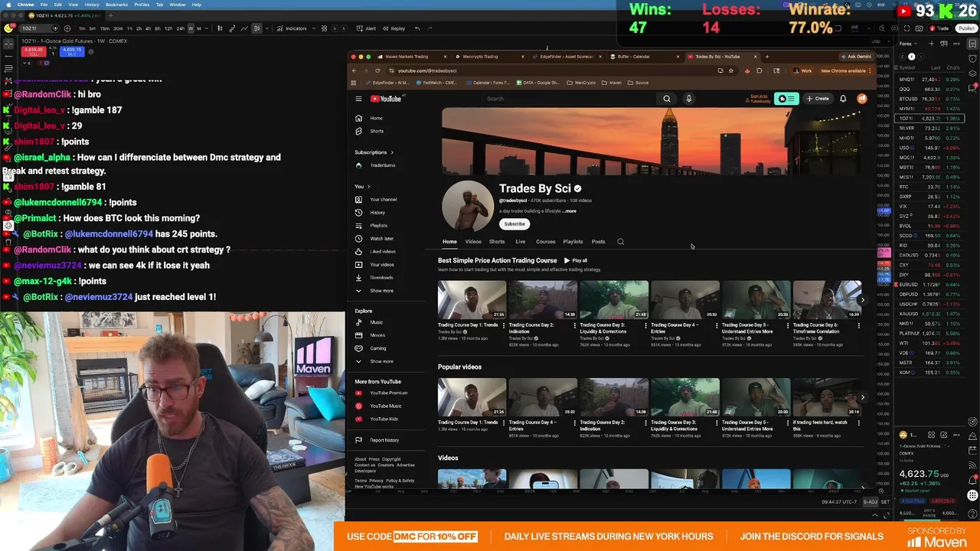
Task: Open the Videos channel tab
Action: pos(473,242)
